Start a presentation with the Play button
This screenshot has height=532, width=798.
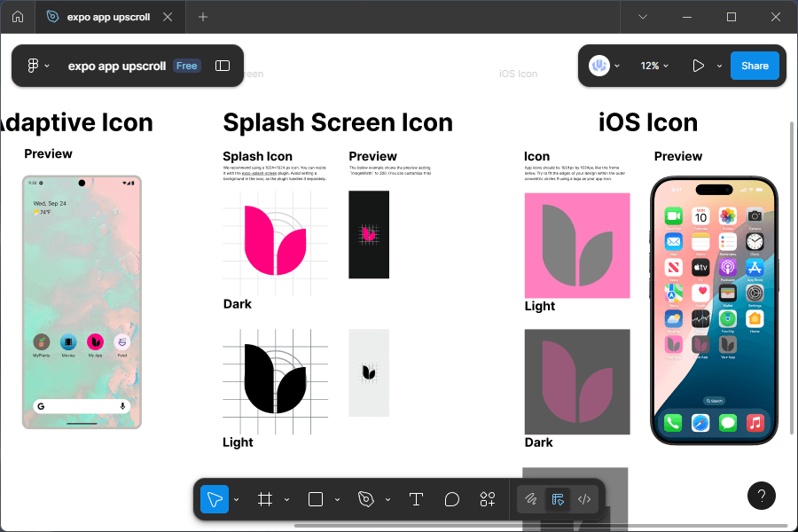coord(697,65)
